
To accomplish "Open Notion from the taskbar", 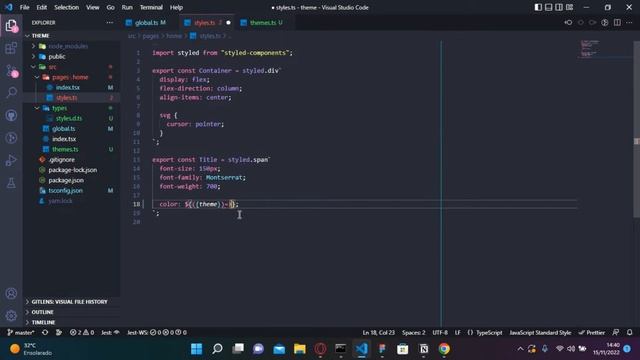I will [424, 349].
